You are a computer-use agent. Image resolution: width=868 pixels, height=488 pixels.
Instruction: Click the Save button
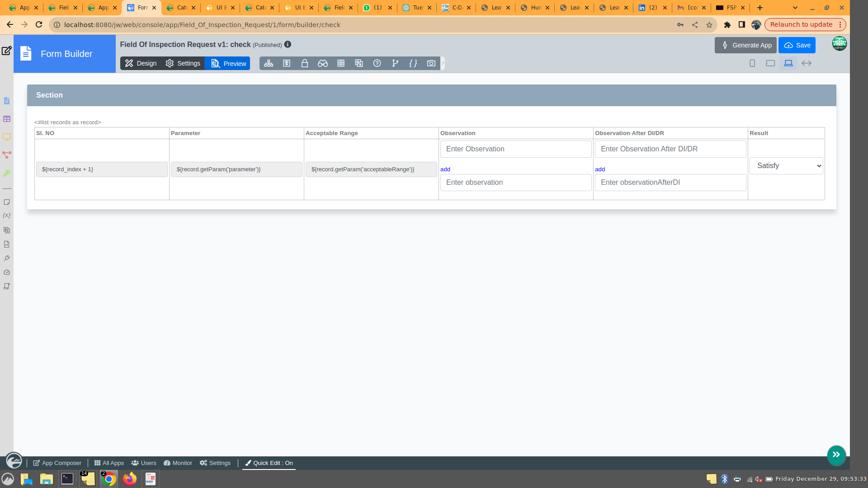pyautogui.click(x=797, y=45)
